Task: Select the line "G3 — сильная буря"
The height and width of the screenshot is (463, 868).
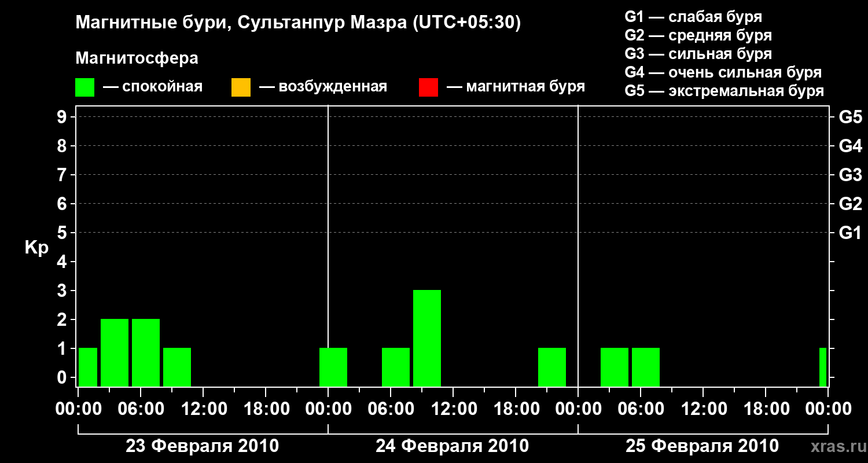Action: pyautogui.click(x=698, y=54)
